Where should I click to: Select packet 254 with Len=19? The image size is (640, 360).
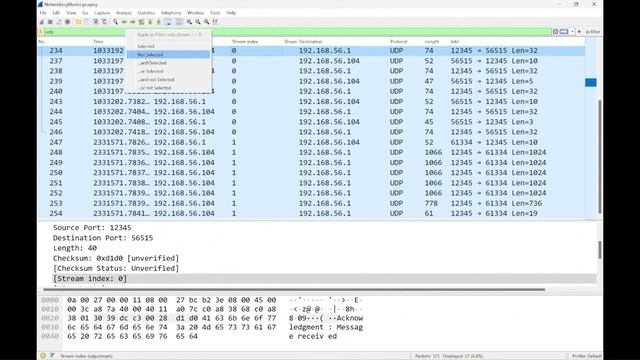pyautogui.click(x=311, y=213)
